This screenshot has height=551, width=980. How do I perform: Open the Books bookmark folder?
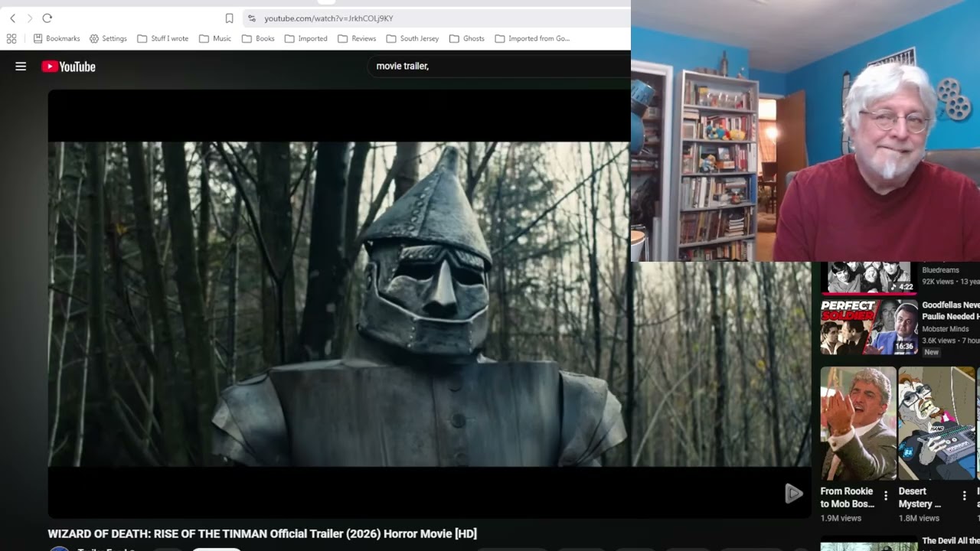click(258, 38)
